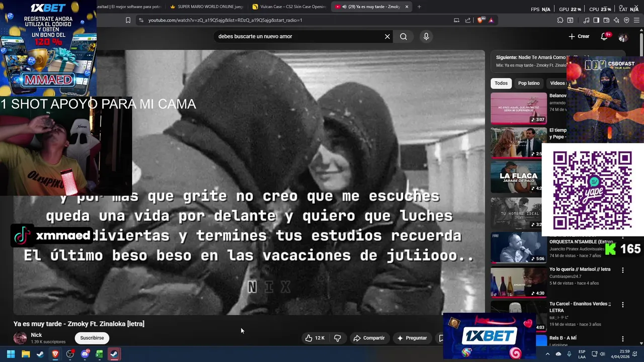View site information icon beside URL
The image size is (644, 362).
coord(141,20)
